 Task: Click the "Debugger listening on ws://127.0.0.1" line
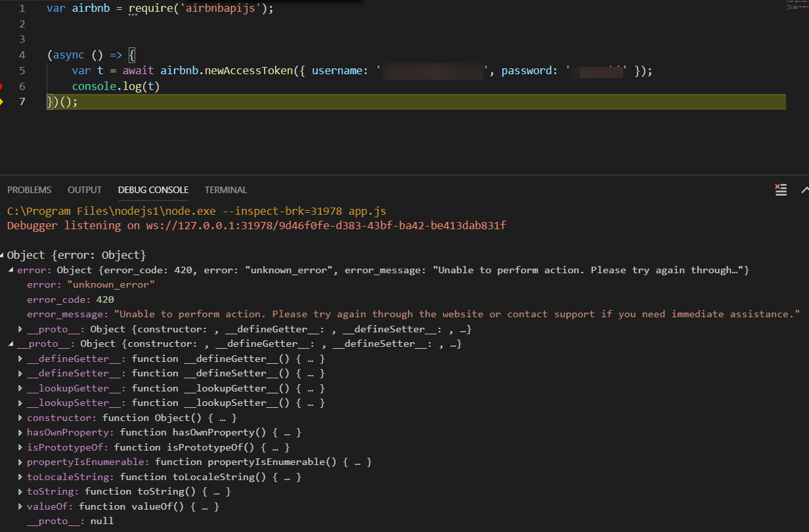pos(256,225)
